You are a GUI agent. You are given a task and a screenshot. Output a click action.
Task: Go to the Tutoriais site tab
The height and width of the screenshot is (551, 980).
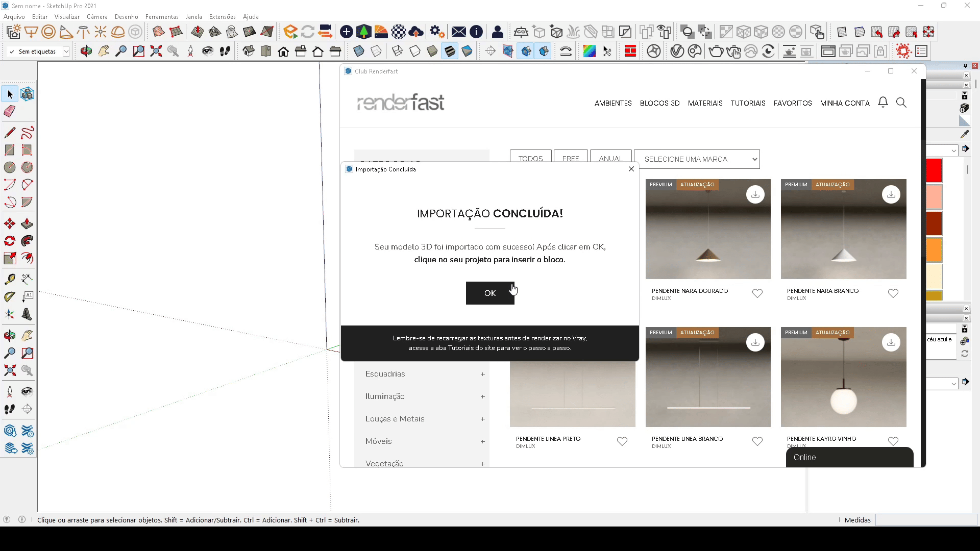click(748, 103)
